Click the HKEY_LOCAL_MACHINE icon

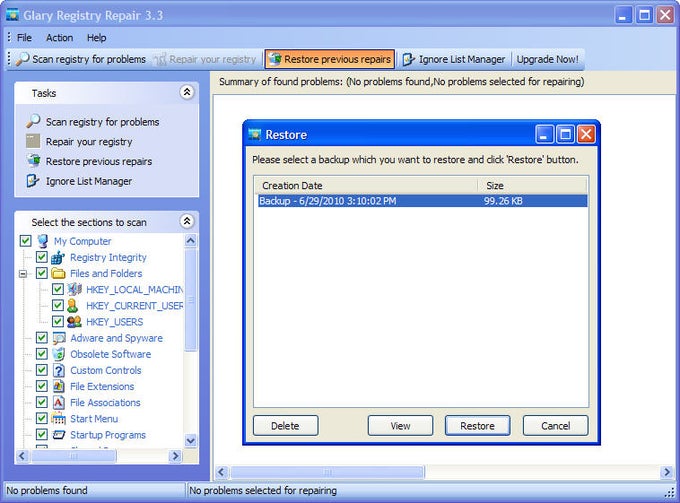75,289
